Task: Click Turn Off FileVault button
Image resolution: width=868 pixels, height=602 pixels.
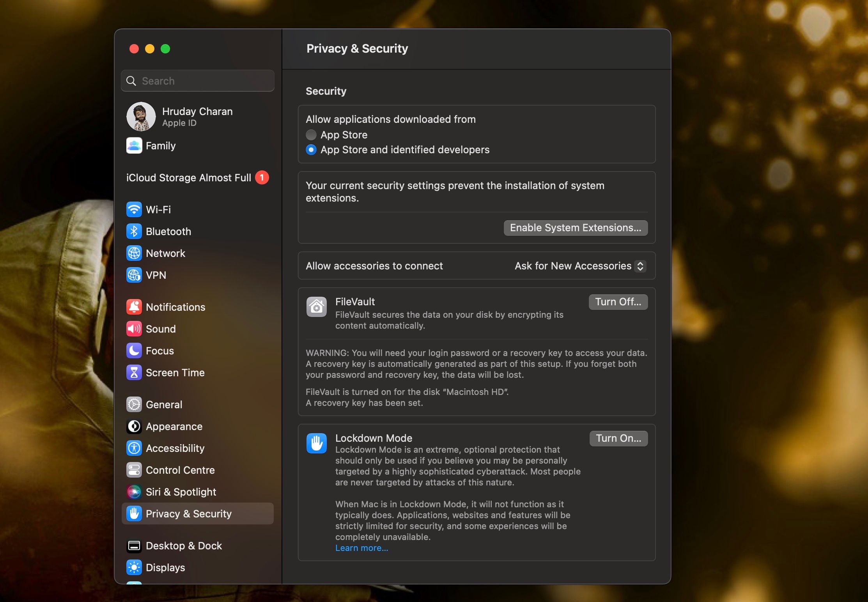Action: 618,301
